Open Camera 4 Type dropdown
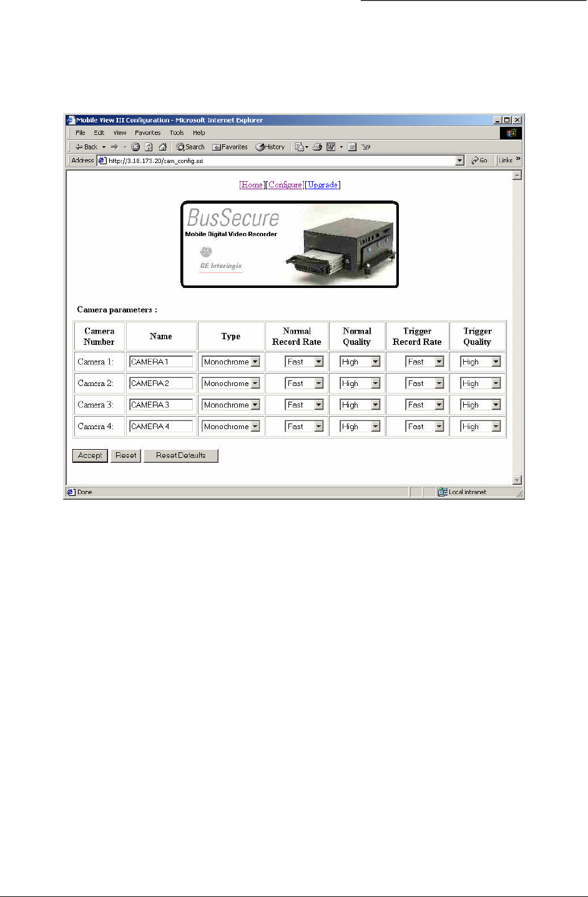 (231, 427)
